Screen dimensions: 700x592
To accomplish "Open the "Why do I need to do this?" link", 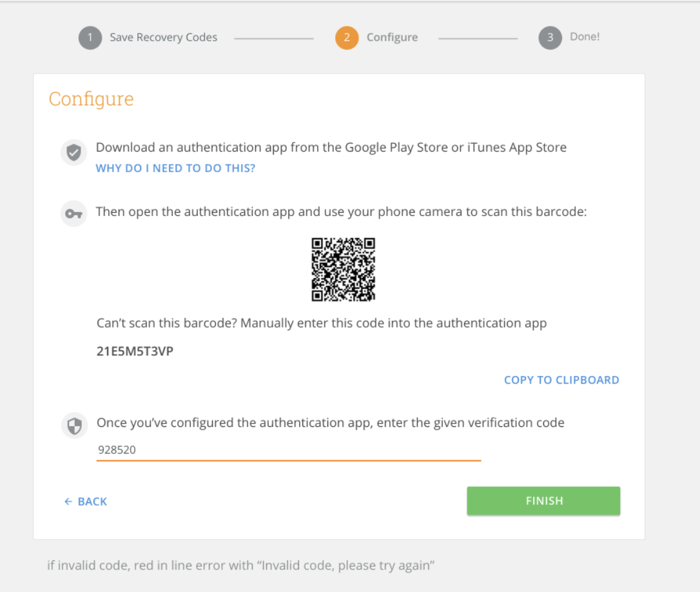I will tap(175, 168).
